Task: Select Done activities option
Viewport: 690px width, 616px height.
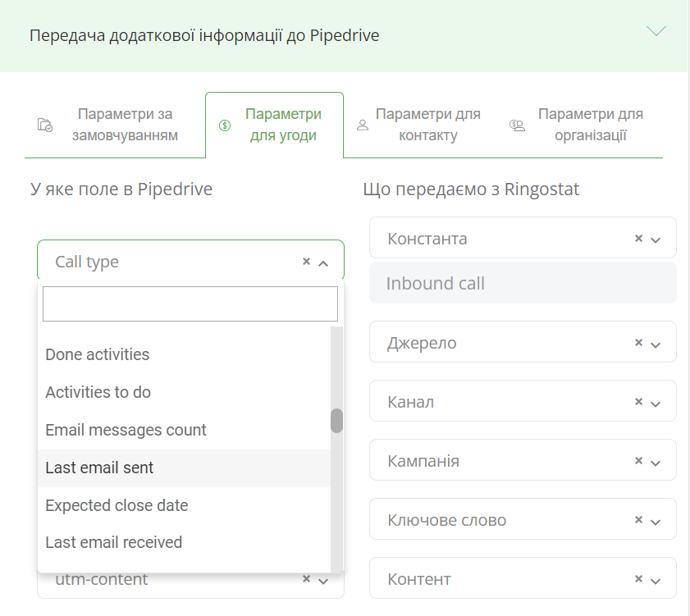Action: tap(184, 354)
